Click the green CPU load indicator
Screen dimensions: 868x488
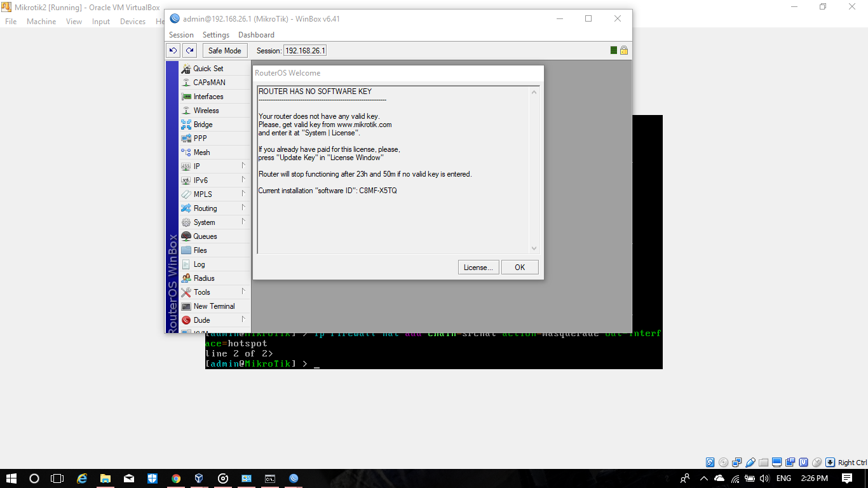point(614,50)
